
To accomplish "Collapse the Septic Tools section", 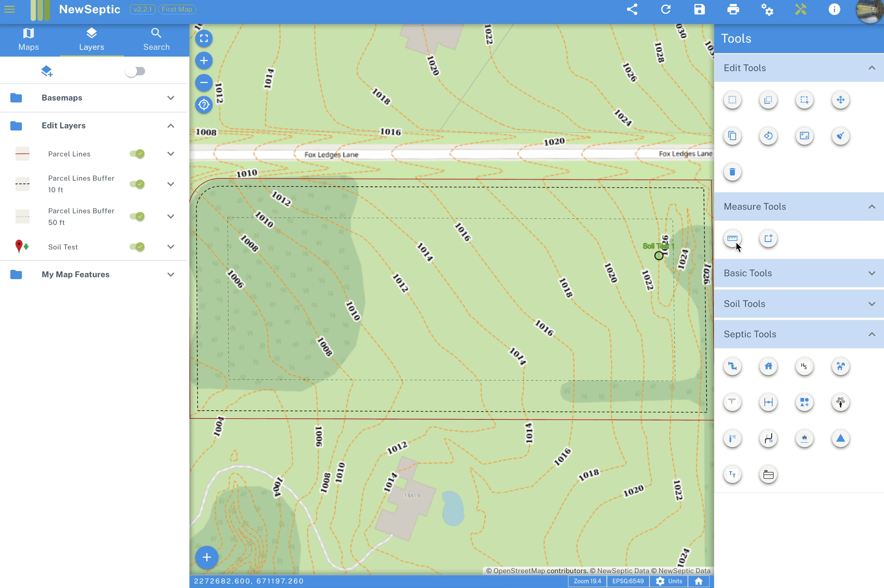I will point(799,334).
